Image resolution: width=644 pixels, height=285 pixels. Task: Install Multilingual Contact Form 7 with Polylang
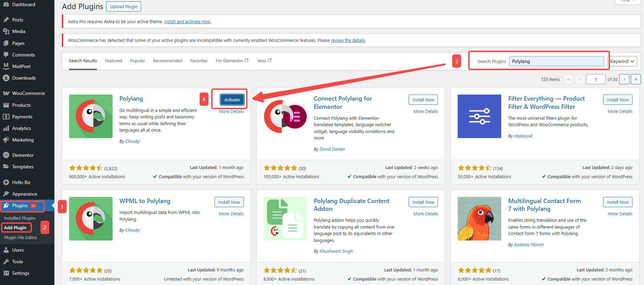(618, 202)
